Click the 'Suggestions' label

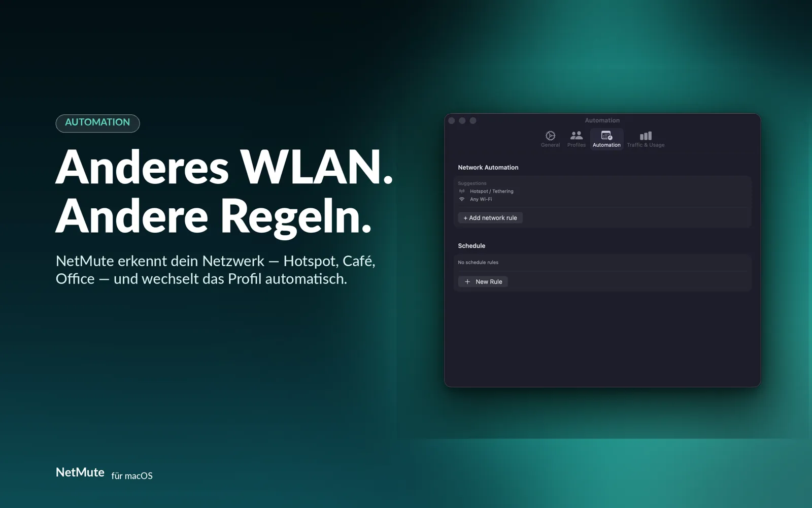point(472,183)
